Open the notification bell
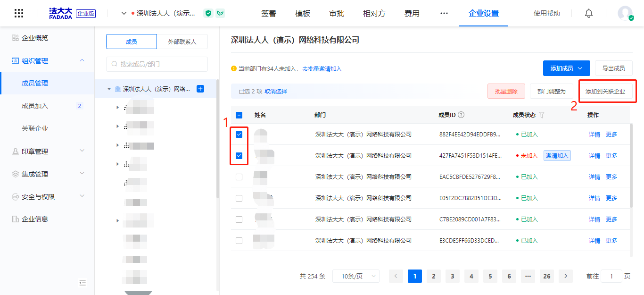This screenshot has width=644, height=295. pos(589,13)
